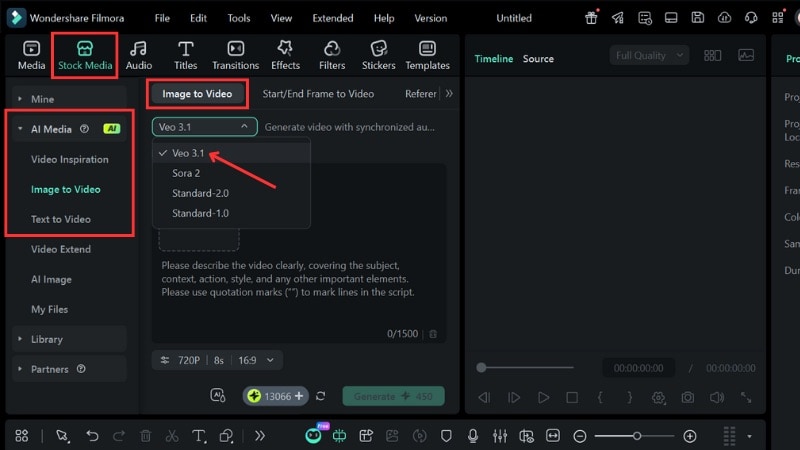Open the Titles panel

185,55
